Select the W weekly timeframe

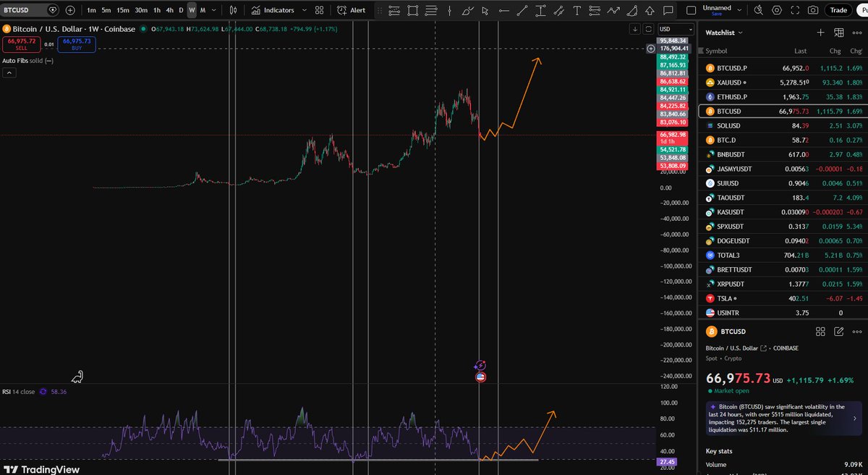coord(192,10)
